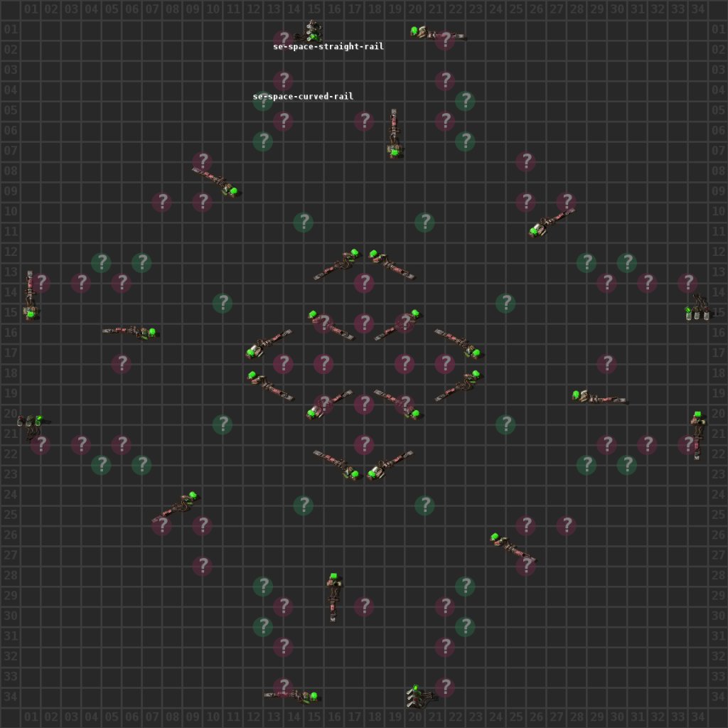
Task: Select signal with green lamp at column 15, row 34
Action: tap(291, 696)
